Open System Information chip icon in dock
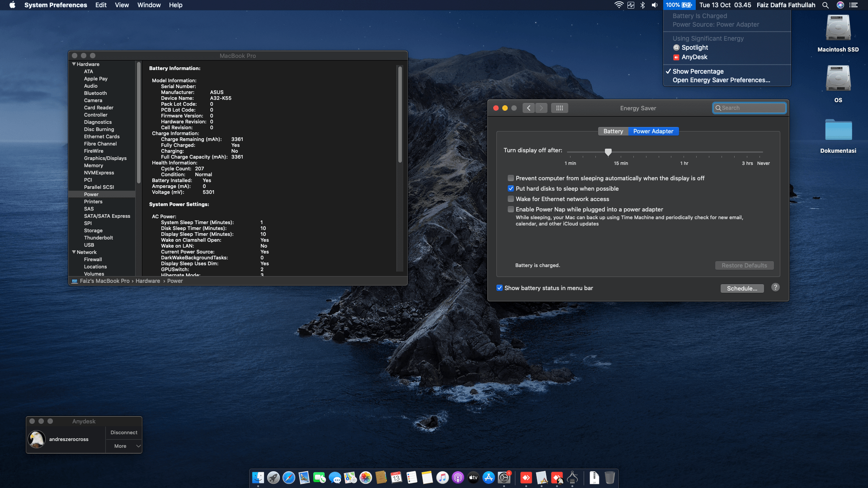 point(572,478)
